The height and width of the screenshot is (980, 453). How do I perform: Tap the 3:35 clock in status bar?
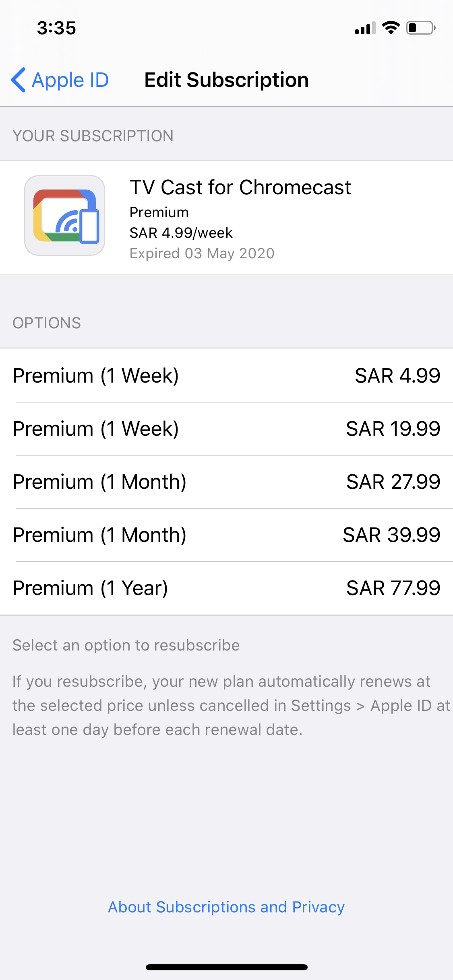(x=56, y=28)
